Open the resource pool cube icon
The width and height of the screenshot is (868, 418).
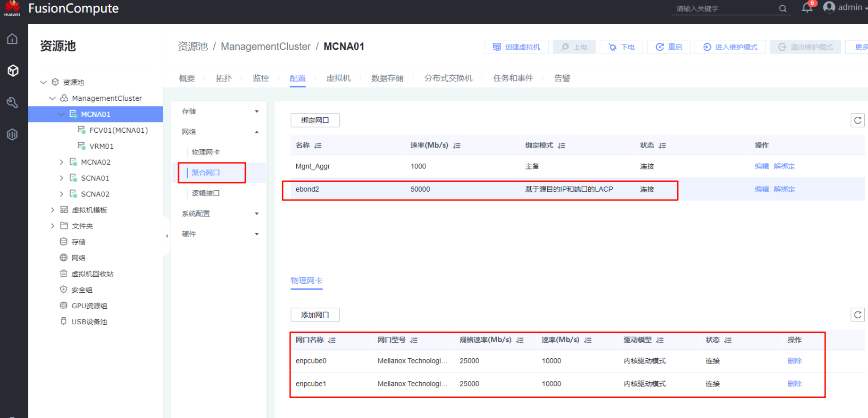pyautogui.click(x=13, y=71)
